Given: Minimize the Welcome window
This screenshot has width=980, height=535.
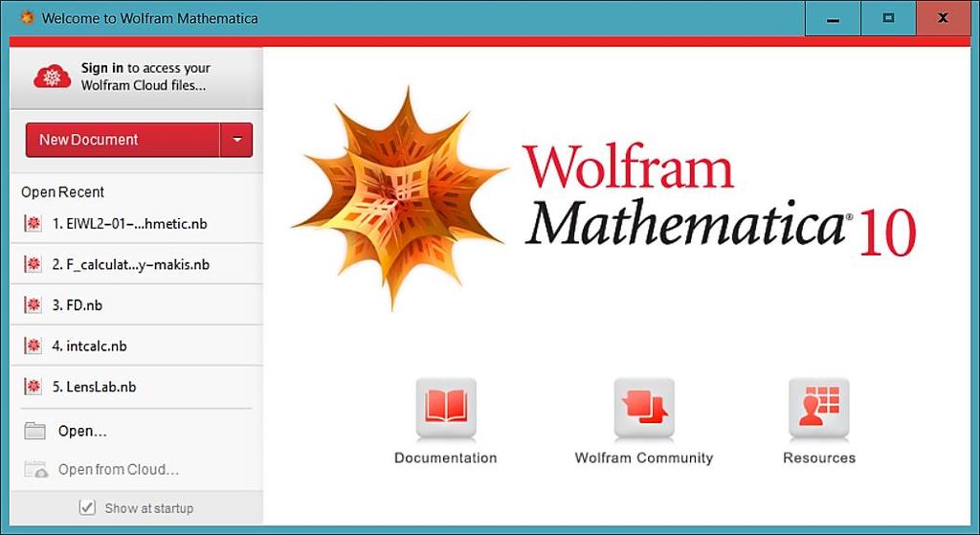Looking at the screenshot, I should pyautogui.click(x=833, y=18).
